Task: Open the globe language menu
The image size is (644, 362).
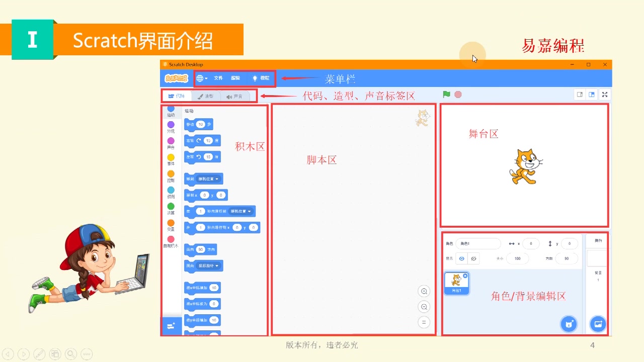Action: 202,78
